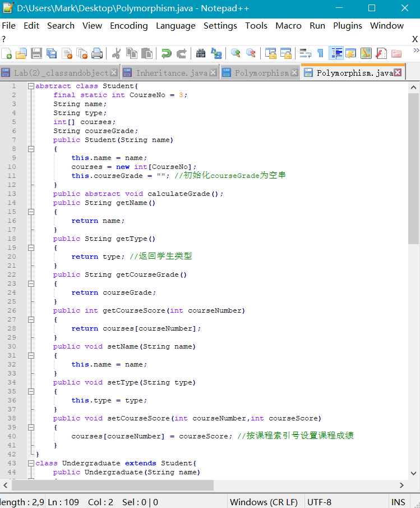420x508 pixels.
Task: Open the View menu
Action: 92,26
